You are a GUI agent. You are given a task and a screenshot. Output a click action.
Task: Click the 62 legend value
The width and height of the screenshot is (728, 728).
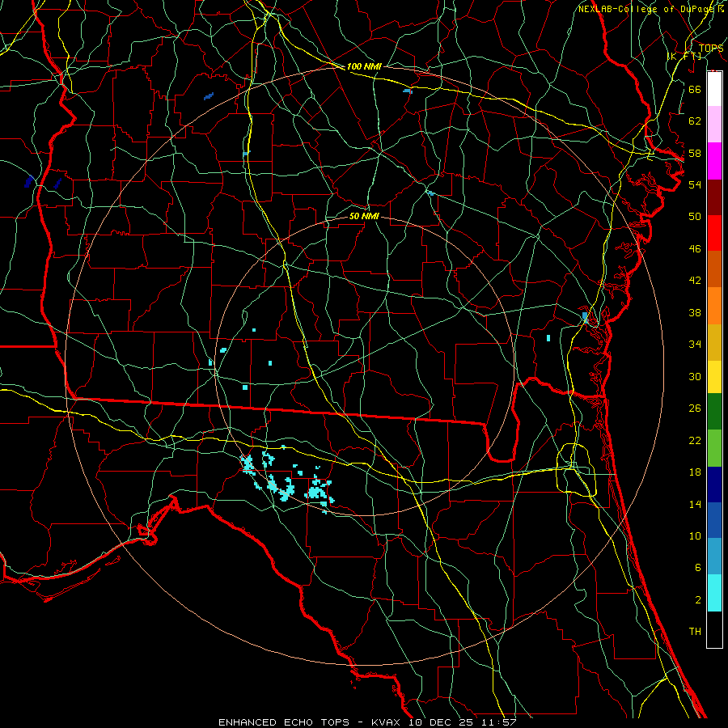click(695, 121)
